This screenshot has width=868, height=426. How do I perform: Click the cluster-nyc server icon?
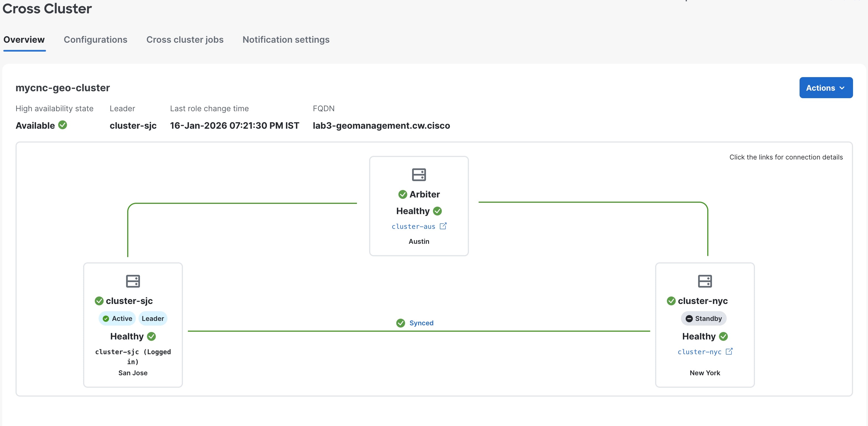pyautogui.click(x=704, y=281)
